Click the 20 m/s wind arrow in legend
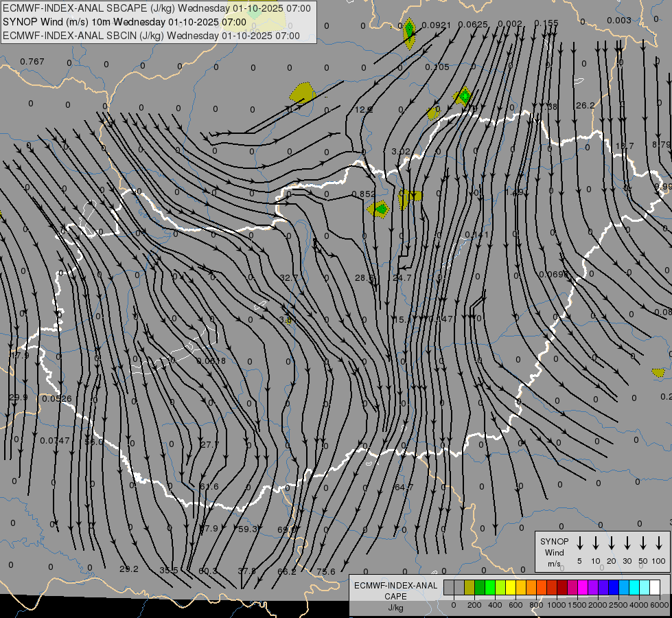672x618 pixels. [612, 543]
